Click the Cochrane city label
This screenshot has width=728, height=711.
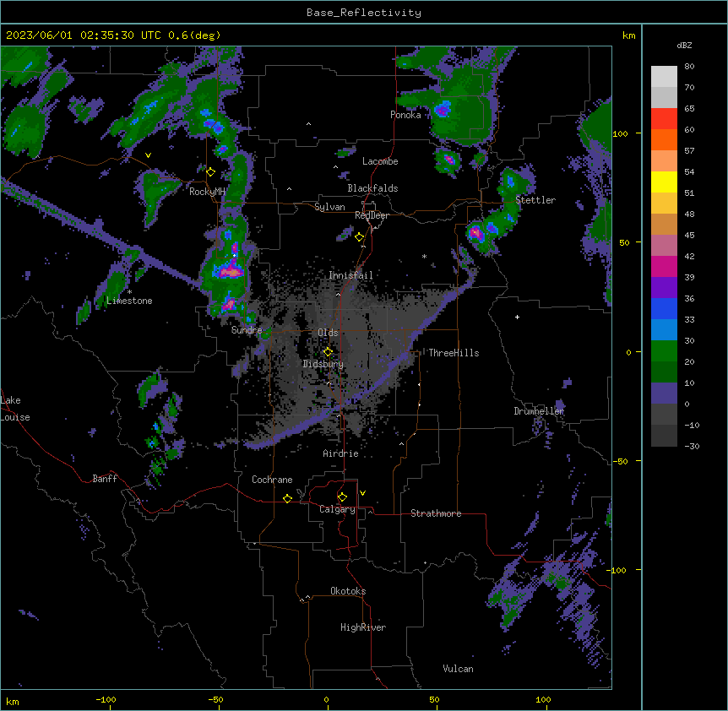tap(272, 480)
